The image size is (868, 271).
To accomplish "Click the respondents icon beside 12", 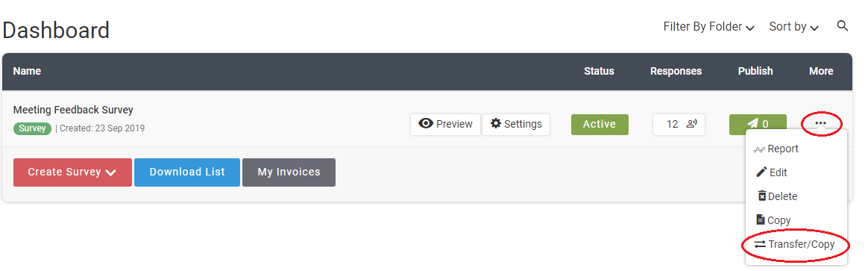I will click(691, 124).
